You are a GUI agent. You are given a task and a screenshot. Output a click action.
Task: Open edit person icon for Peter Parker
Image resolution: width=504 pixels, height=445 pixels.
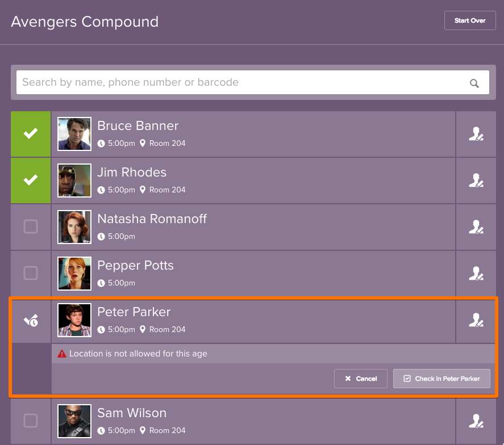point(476,320)
